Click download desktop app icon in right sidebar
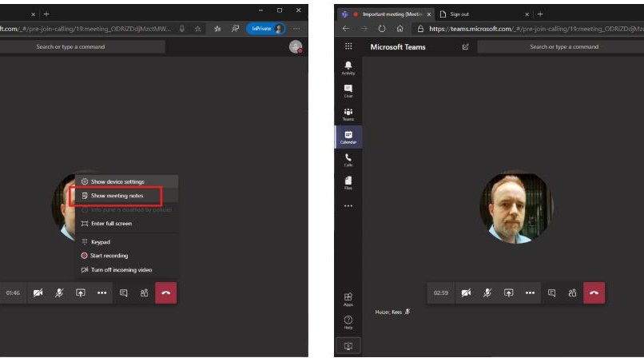 [x=348, y=345]
